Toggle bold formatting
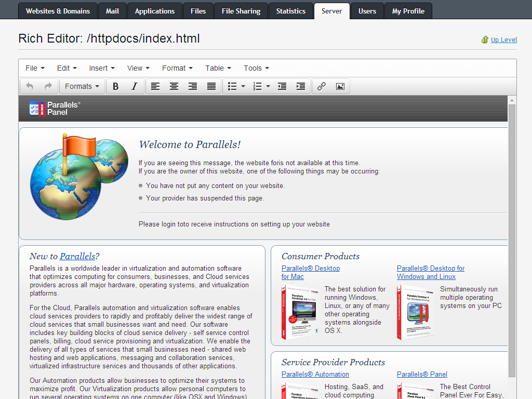Screen dimensions: 532x399 tap(115, 86)
